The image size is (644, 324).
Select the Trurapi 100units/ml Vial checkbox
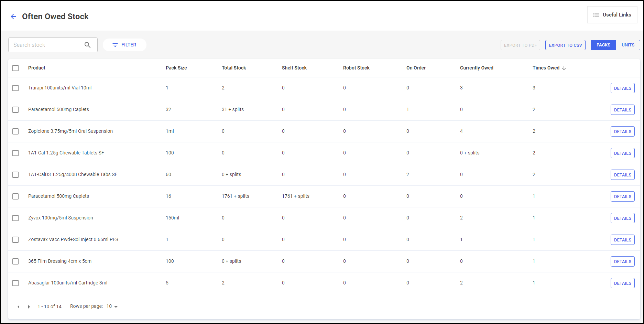click(15, 88)
